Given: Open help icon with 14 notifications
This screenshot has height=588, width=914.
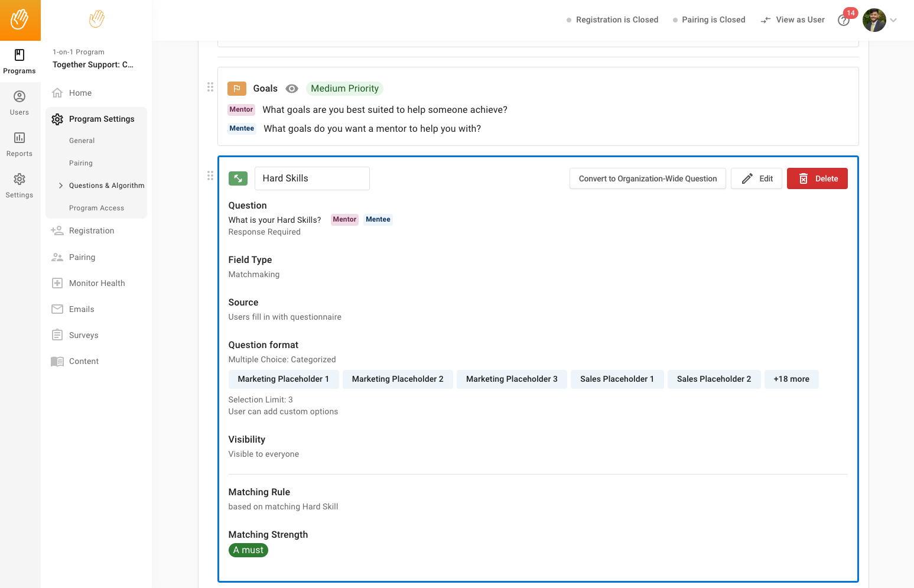Looking at the screenshot, I should (x=844, y=20).
